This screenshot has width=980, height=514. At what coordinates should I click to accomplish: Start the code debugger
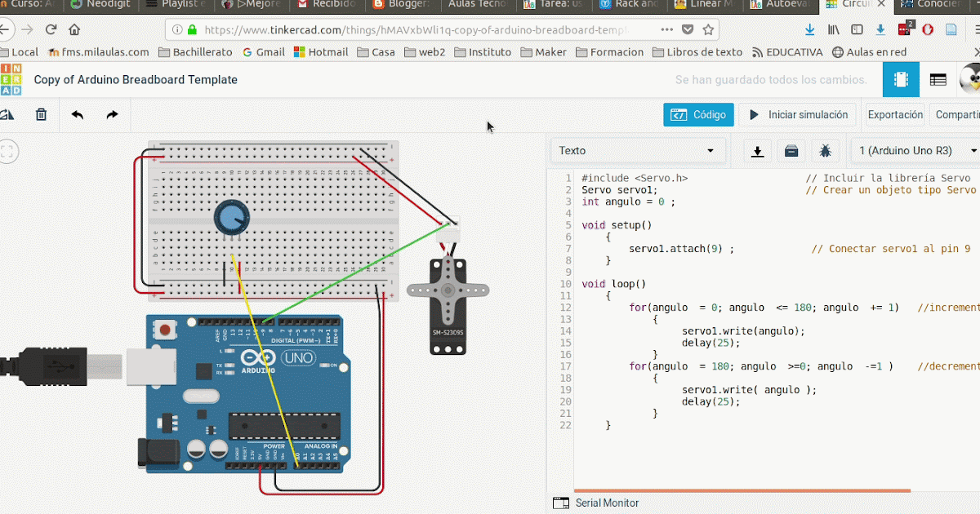click(x=825, y=151)
